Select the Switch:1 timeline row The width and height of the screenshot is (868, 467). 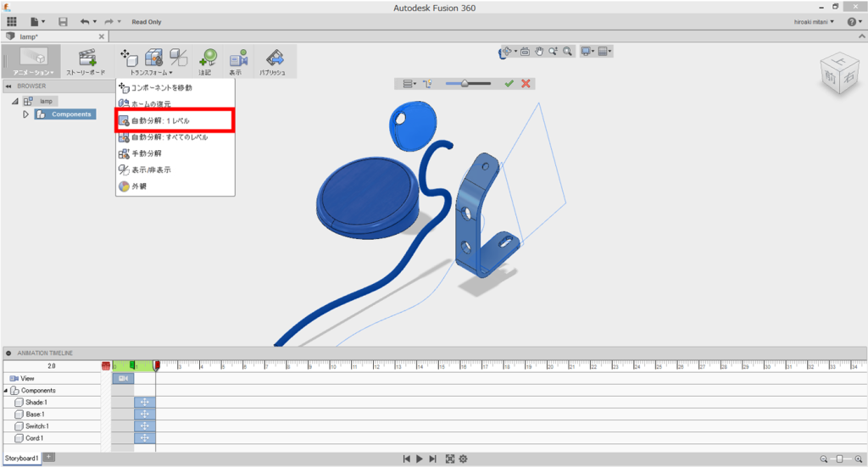point(52,426)
